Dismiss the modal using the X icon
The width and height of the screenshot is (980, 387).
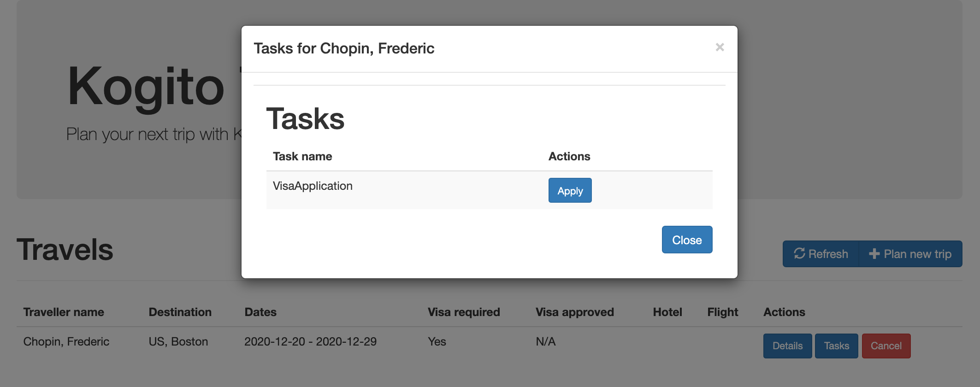coord(720,47)
